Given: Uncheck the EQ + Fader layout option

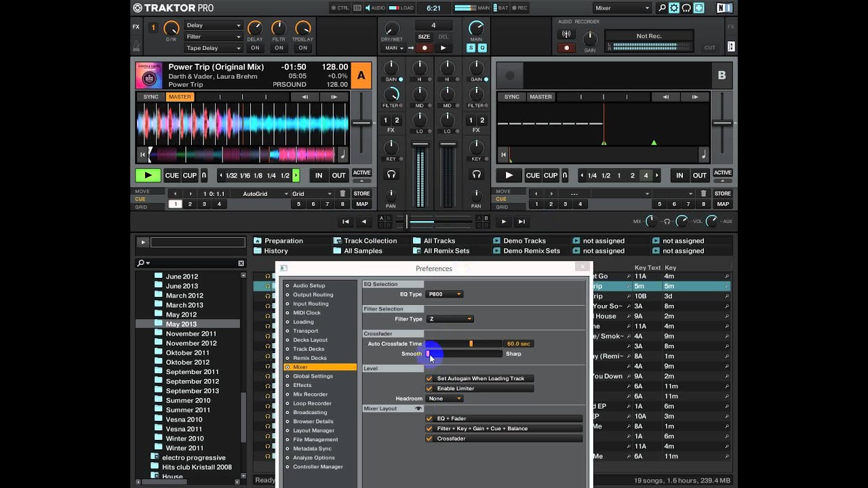Looking at the screenshot, I should (x=429, y=419).
